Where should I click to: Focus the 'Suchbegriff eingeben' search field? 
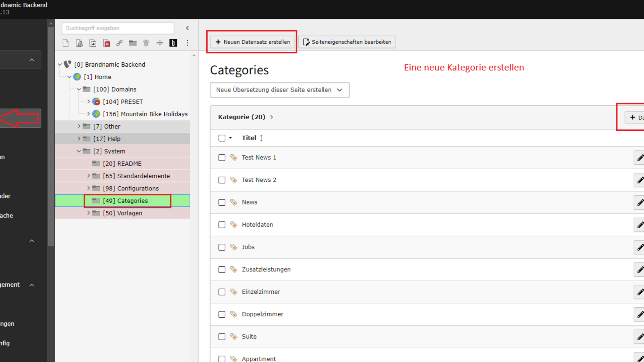(x=118, y=28)
